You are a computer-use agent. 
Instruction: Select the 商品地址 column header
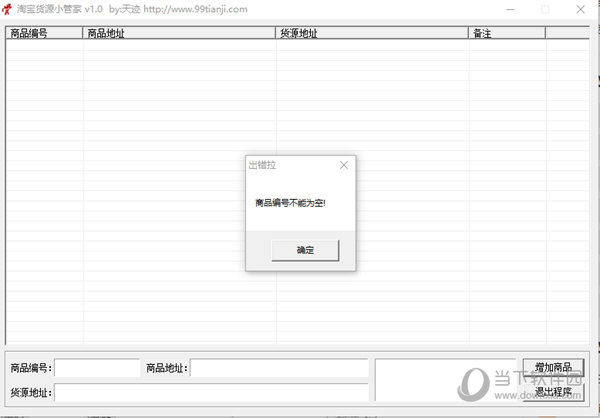(179, 33)
